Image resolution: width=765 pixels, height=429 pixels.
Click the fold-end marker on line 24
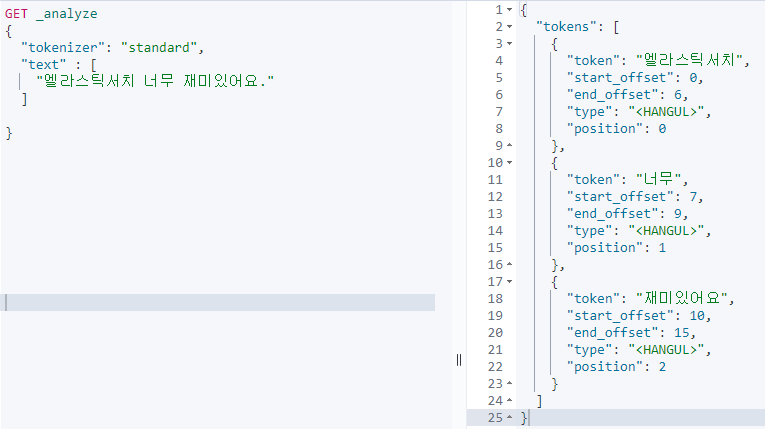click(x=509, y=401)
